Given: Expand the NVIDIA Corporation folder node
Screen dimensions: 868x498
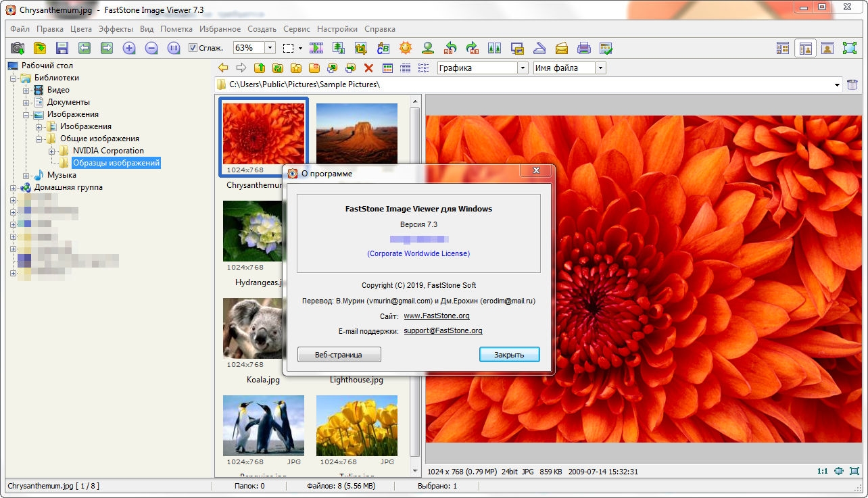Looking at the screenshot, I should click(x=51, y=151).
